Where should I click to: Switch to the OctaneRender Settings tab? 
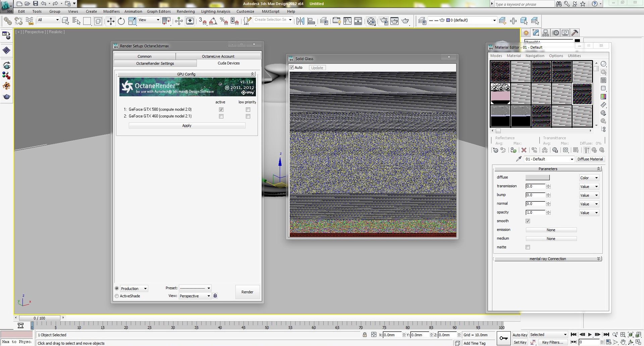155,63
